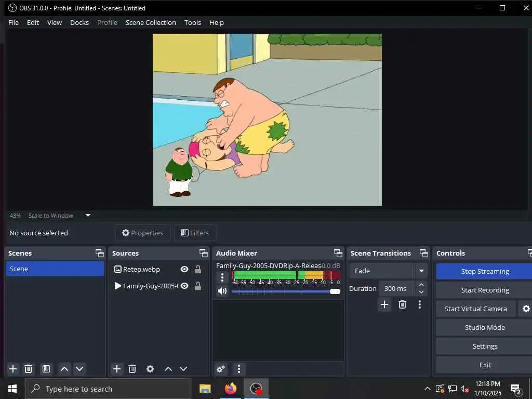Select Retep.webp source row
The image size is (532, 399).
tap(159, 270)
